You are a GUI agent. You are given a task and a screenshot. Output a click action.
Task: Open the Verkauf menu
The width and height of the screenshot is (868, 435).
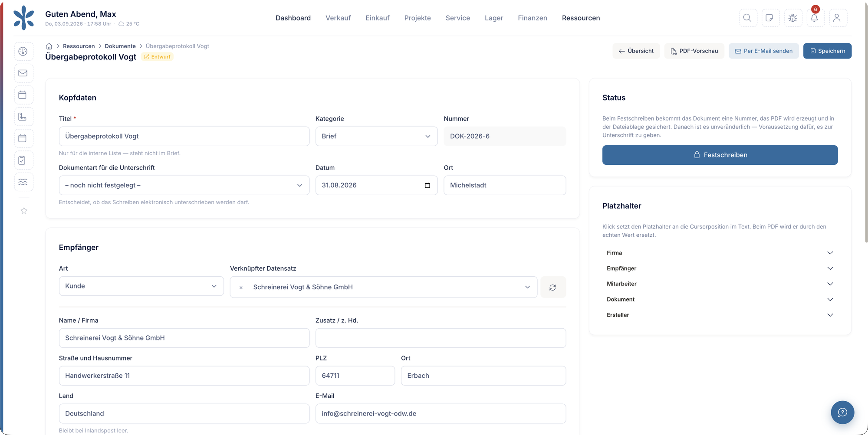coord(338,18)
